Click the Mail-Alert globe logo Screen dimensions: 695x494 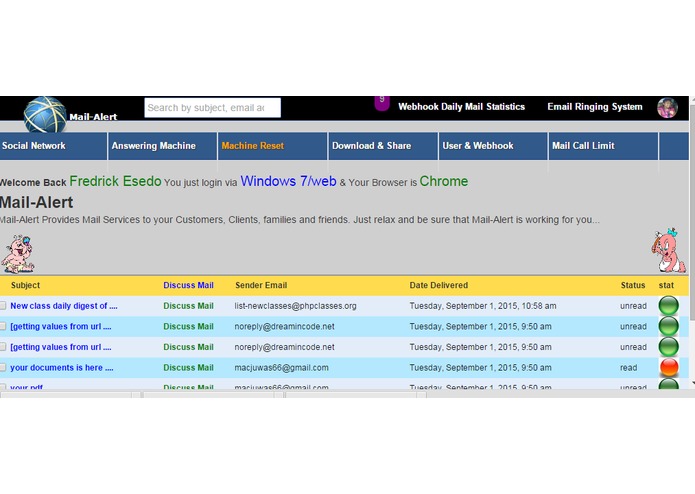click(x=45, y=115)
